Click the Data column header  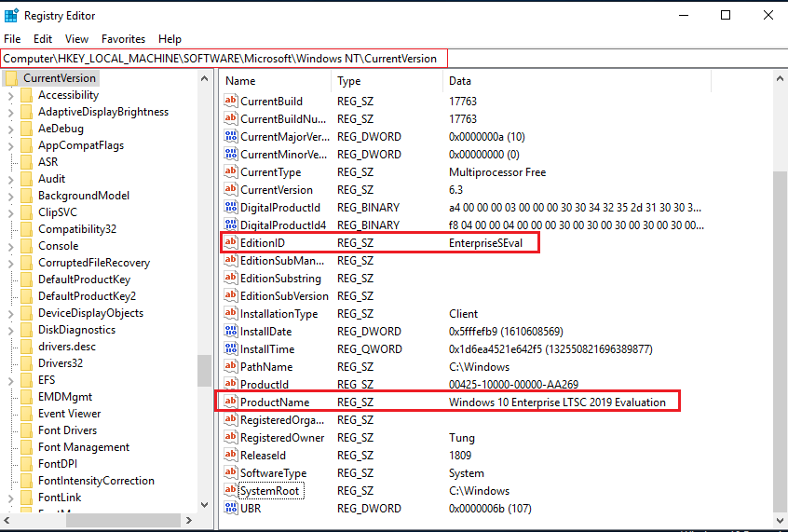coord(577,81)
